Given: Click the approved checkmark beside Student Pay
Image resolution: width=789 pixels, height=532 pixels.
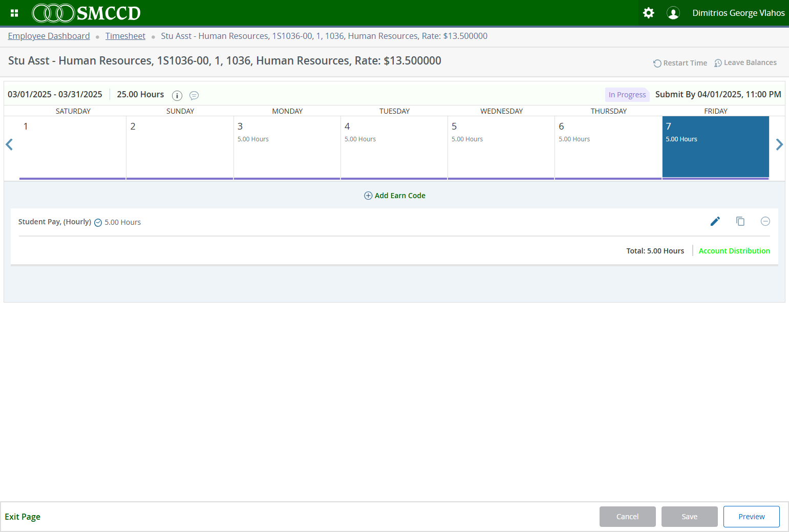Looking at the screenshot, I should [x=98, y=223].
